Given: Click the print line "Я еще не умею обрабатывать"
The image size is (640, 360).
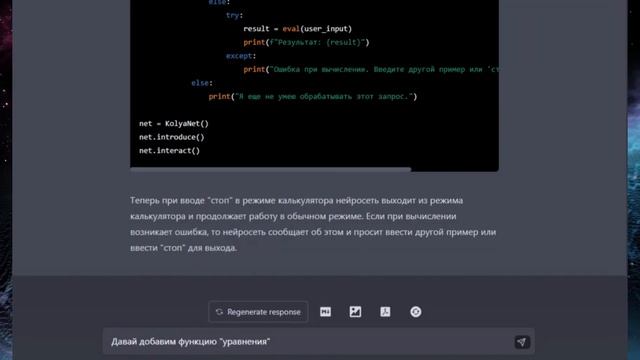Looking at the screenshot, I should point(313,96).
